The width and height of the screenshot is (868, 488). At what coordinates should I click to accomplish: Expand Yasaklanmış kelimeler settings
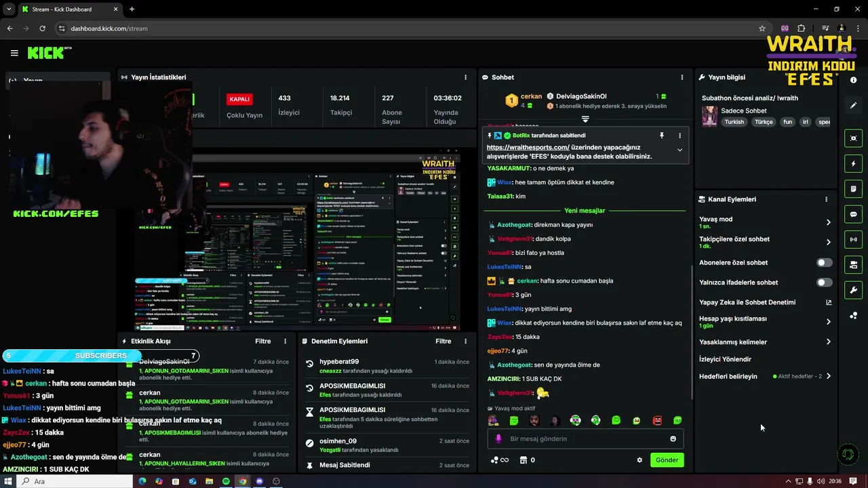coord(829,342)
